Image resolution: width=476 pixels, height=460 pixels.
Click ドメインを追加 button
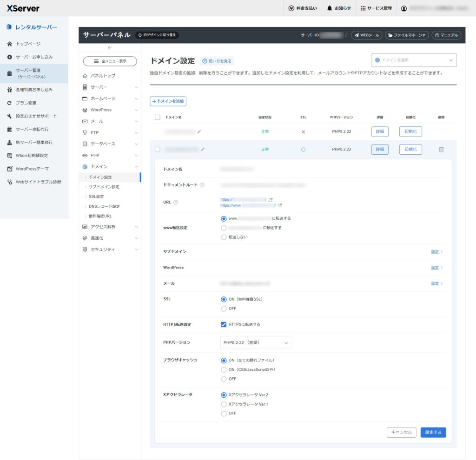point(168,101)
